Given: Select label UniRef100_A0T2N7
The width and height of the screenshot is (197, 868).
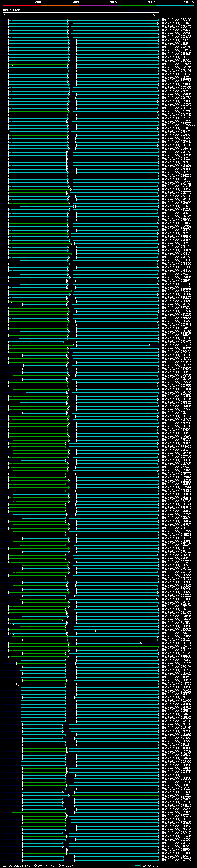Looking at the screenshot, I should click(x=177, y=111).
